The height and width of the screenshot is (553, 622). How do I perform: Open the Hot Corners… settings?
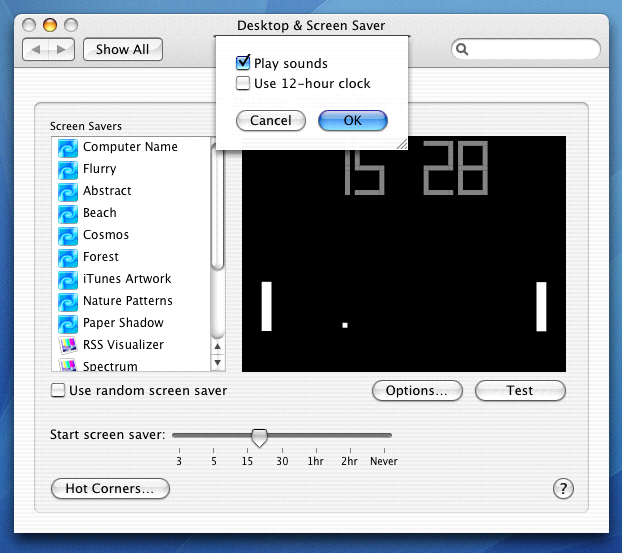[110, 488]
